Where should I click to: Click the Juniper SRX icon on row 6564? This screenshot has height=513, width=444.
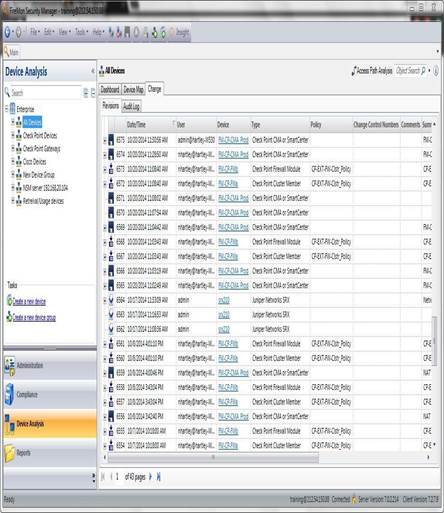tap(111, 300)
